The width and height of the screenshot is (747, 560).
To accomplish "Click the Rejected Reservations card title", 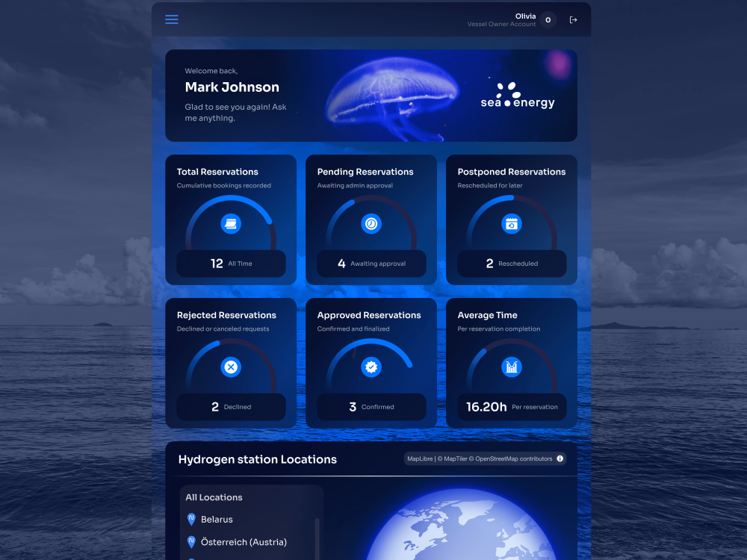I will tap(226, 315).
